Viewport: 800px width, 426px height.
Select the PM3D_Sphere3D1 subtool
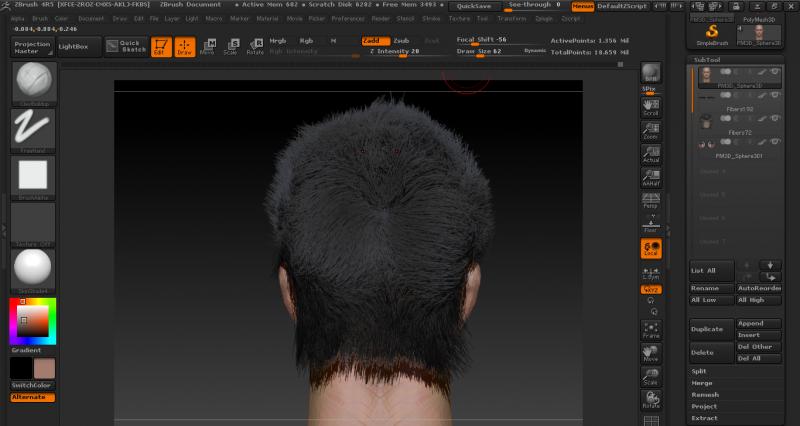pyautogui.click(x=738, y=147)
